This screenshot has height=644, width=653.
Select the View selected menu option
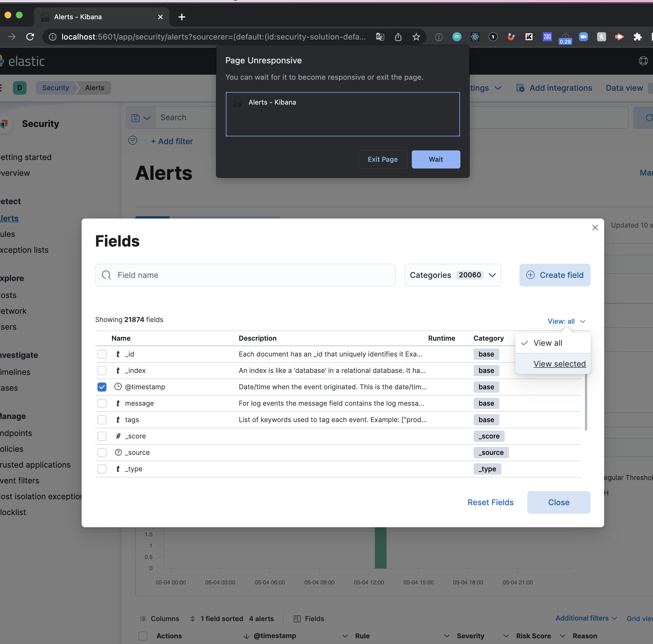pos(560,364)
